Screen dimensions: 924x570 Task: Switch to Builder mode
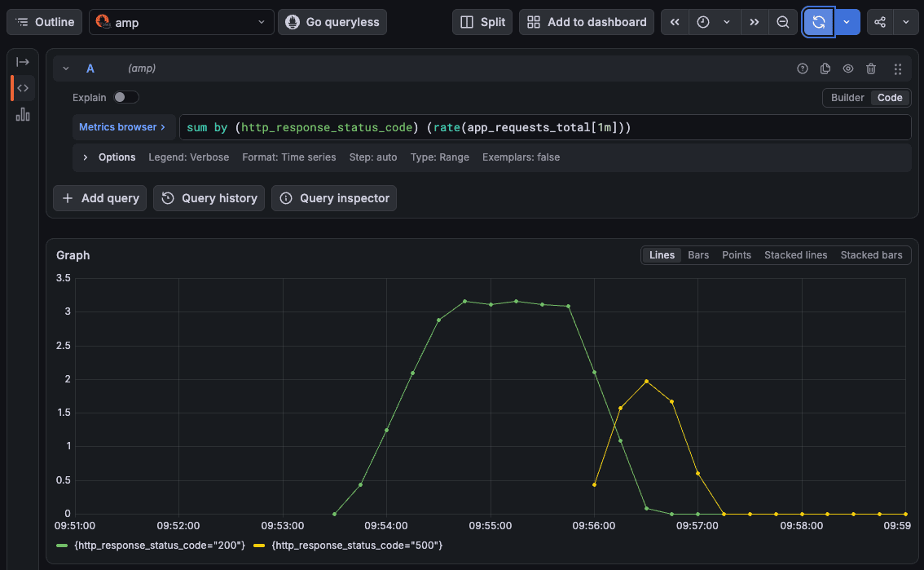point(847,98)
